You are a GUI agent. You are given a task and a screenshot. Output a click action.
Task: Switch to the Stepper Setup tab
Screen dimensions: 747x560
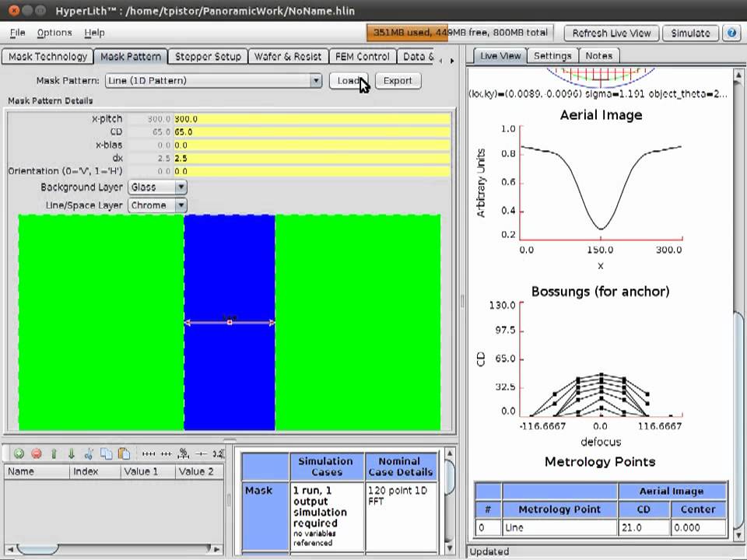point(208,56)
